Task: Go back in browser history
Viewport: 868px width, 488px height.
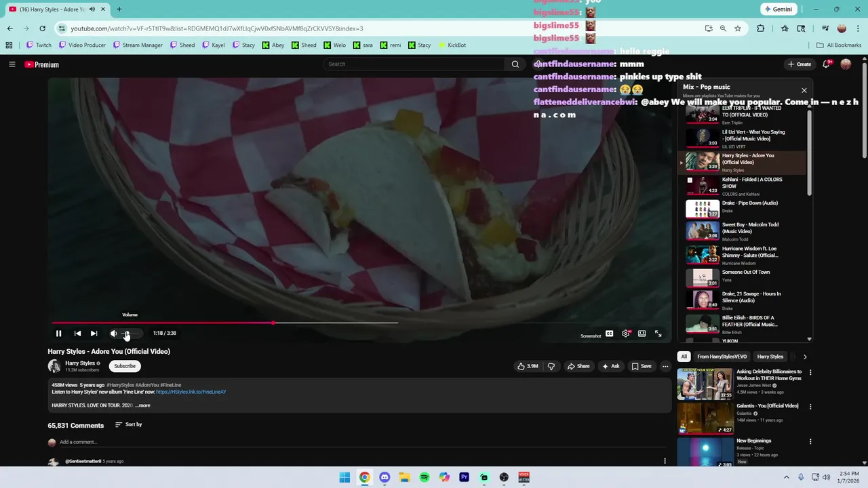Action: (x=9, y=28)
